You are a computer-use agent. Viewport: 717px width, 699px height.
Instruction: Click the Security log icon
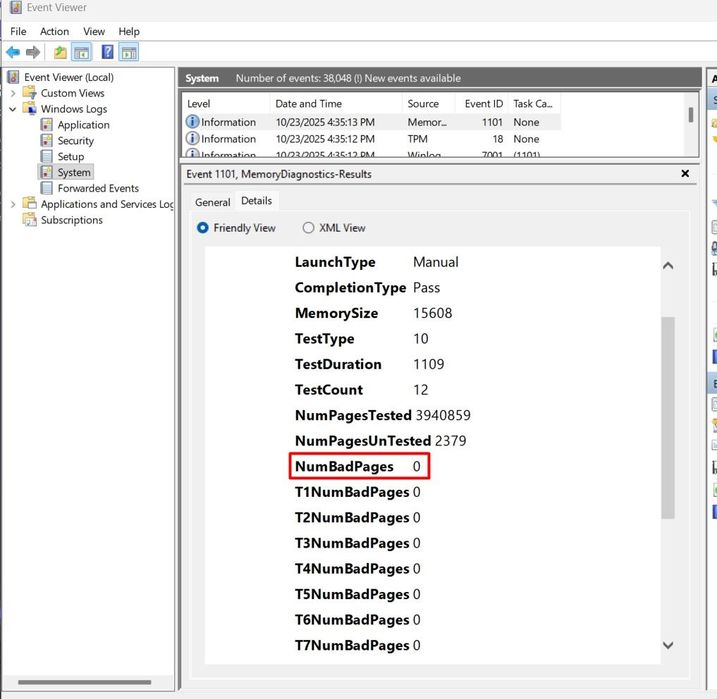point(46,140)
